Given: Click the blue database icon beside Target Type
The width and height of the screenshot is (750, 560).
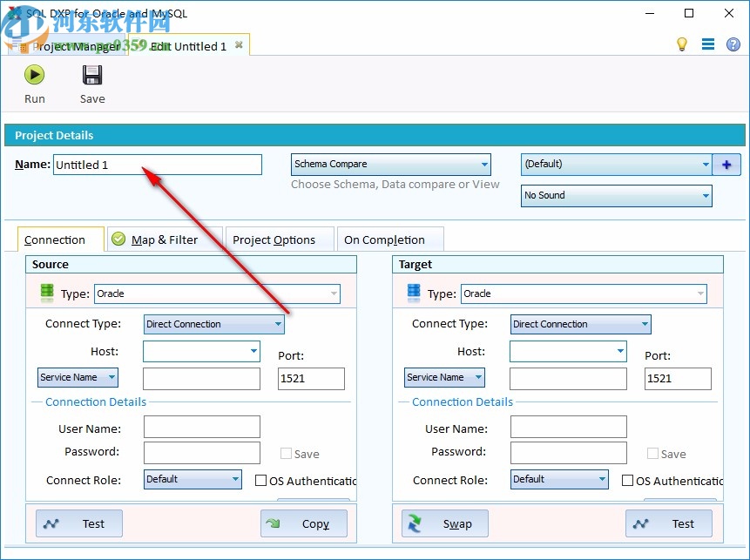Looking at the screenshot, I should pyautogui.click(x=413, y=293).
